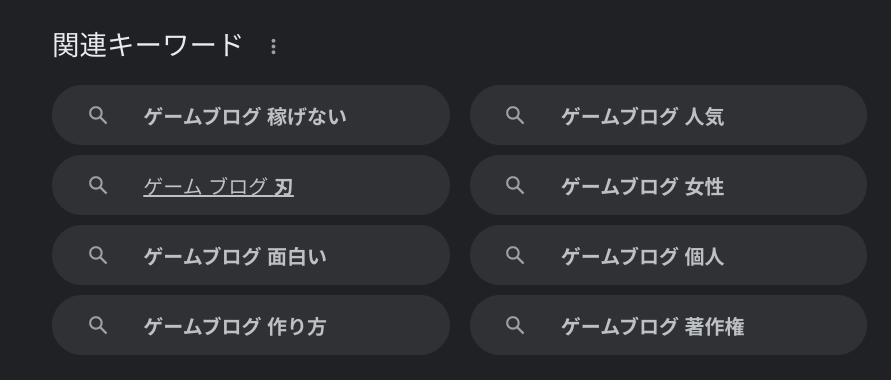Click search icon beside underlined ゲーム ブログ 刃

(x=98, y=185)
